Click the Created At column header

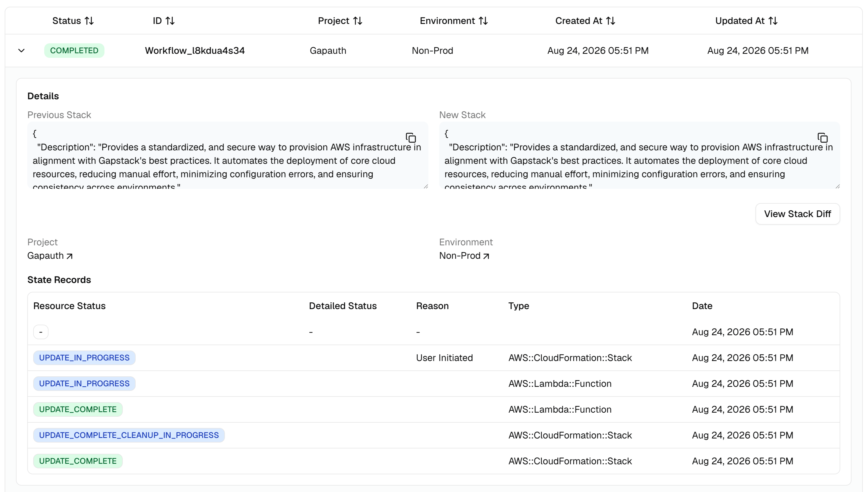(x=585, y=21)
